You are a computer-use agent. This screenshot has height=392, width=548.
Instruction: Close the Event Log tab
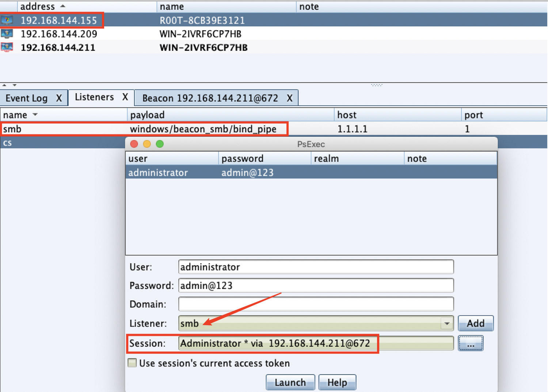click(59, 98)
